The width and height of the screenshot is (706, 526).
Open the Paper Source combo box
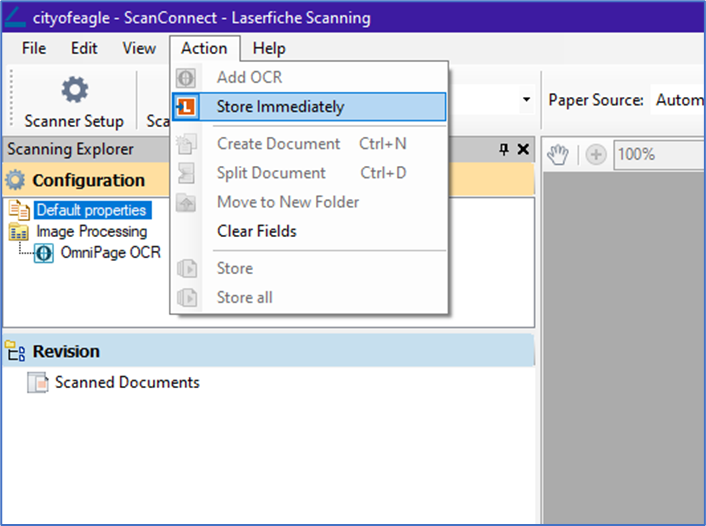pos(677,100)
